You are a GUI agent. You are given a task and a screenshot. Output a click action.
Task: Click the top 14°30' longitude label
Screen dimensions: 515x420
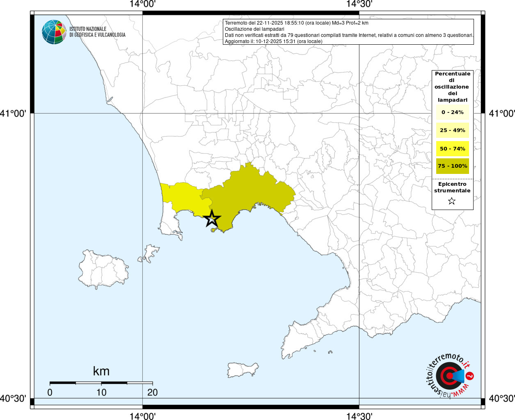tap(359, 4)
